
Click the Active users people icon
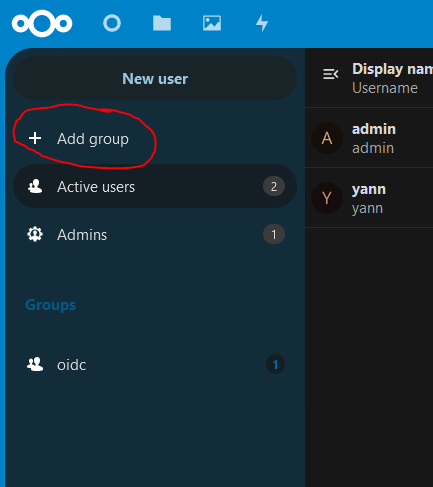click(35, 186)
